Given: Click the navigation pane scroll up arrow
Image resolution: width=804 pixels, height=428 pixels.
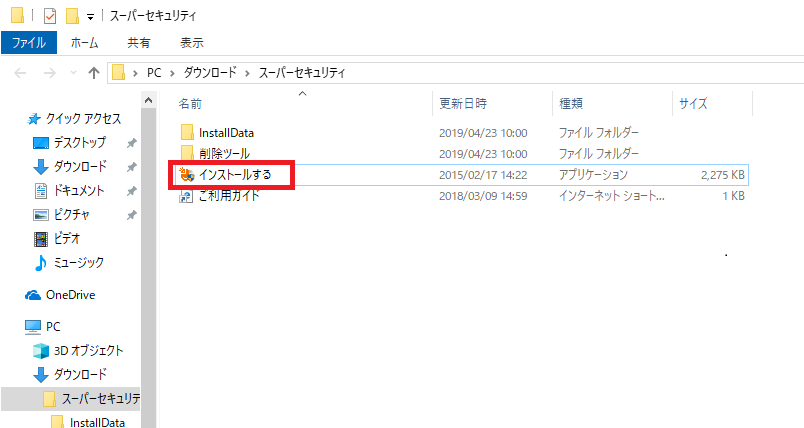Looking at the screenshot, I should (148, 100).
